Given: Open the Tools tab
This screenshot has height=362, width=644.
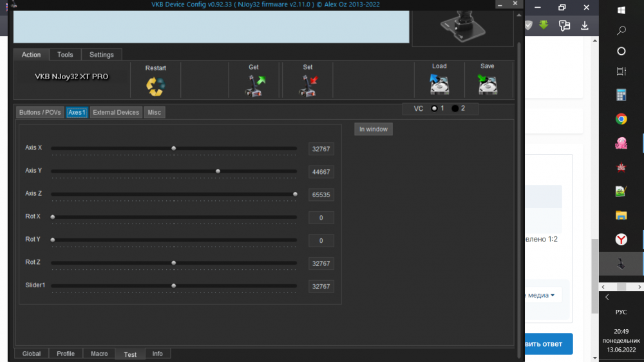Looking at the screenshot, I should tap(65, 55).
